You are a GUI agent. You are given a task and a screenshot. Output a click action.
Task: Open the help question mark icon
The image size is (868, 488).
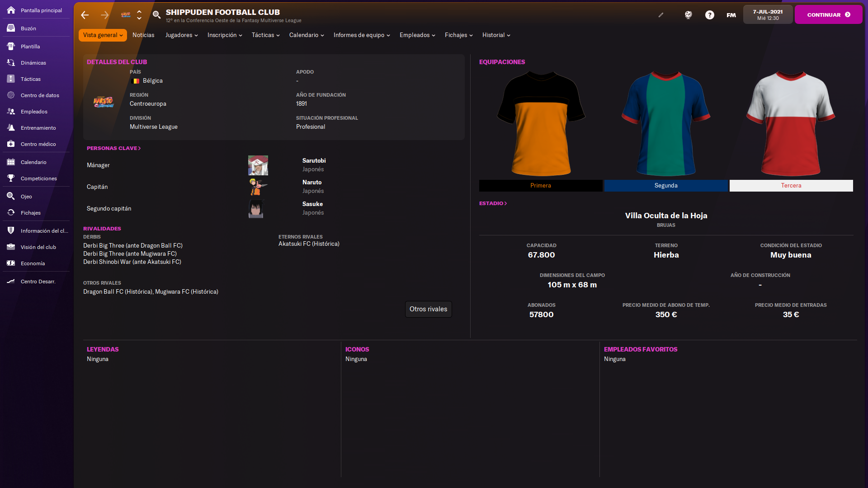coord(710,15)
